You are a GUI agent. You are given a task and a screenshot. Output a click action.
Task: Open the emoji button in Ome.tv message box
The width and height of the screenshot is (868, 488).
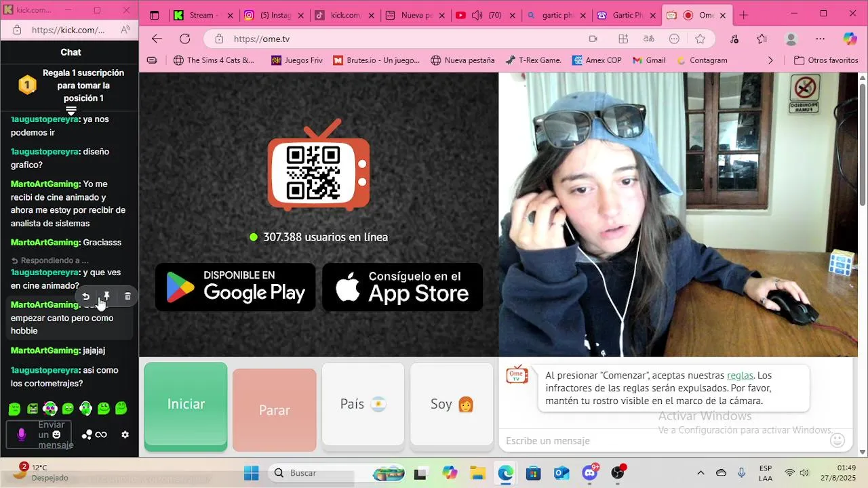[837, 441]
